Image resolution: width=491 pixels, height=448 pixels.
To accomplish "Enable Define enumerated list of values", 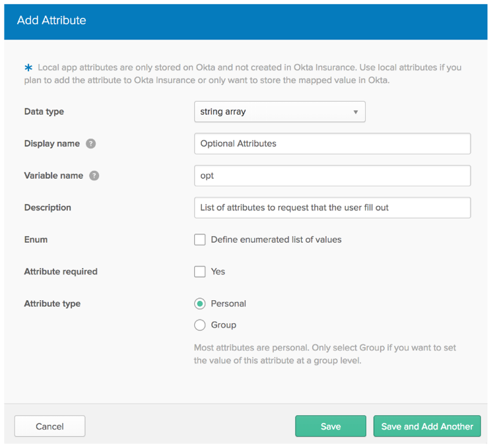I will click(200, 240).
